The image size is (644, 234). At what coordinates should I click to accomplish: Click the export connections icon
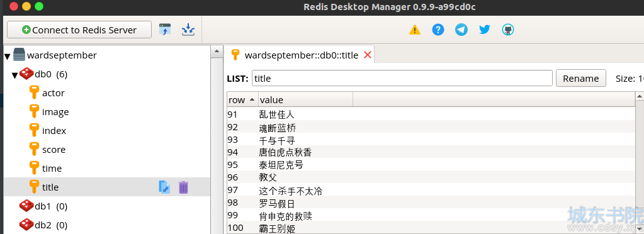(188, 30)
